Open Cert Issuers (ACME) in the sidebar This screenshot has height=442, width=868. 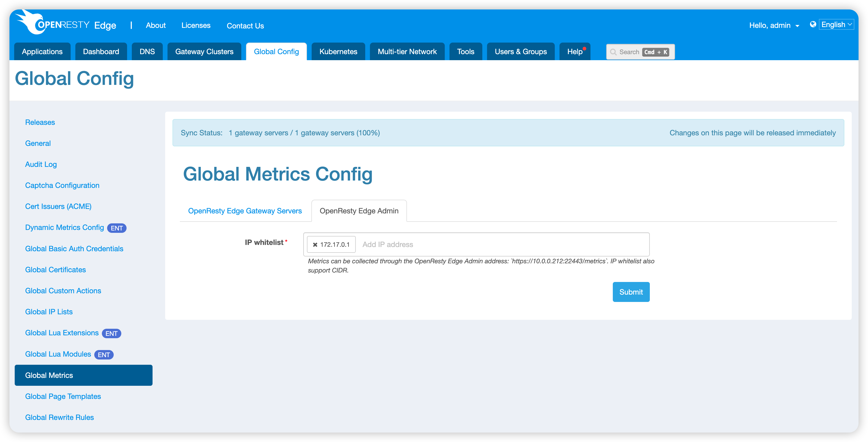[x=58, y=206]
